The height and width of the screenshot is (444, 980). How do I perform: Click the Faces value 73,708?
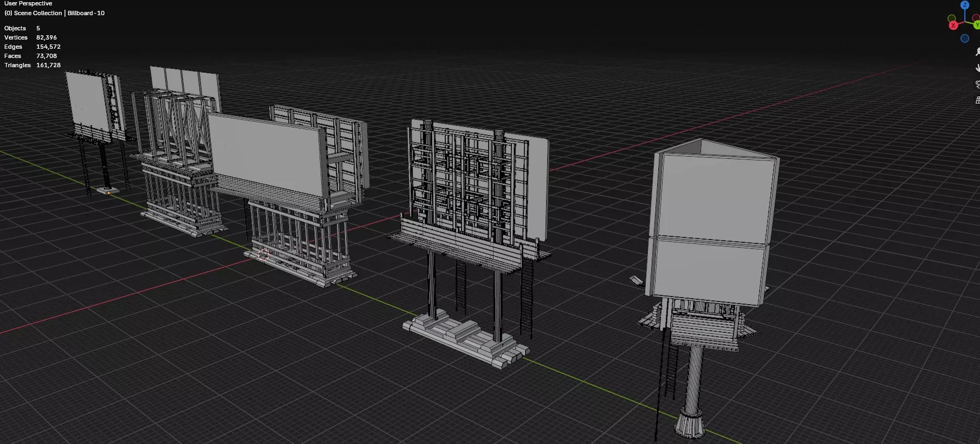(x=47, y=56)
